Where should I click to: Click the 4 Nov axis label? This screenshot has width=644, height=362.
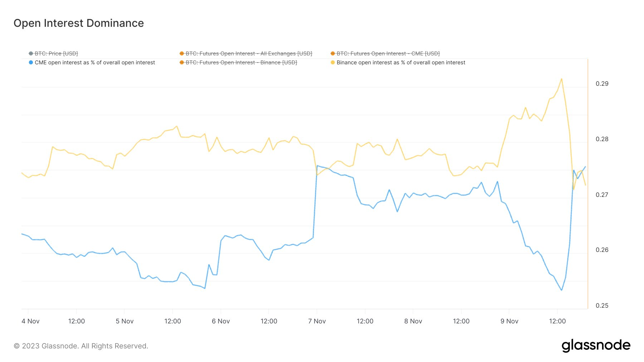(x=30, y=321)
